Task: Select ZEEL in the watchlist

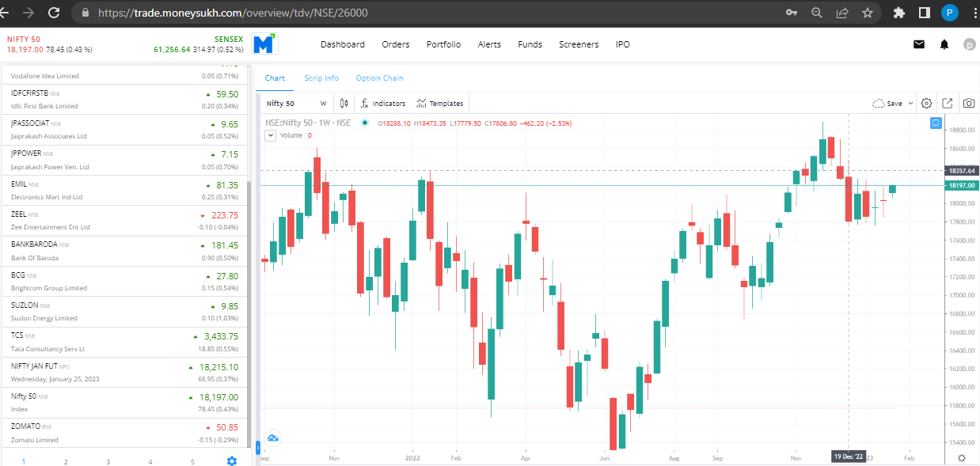Action: 124,221
